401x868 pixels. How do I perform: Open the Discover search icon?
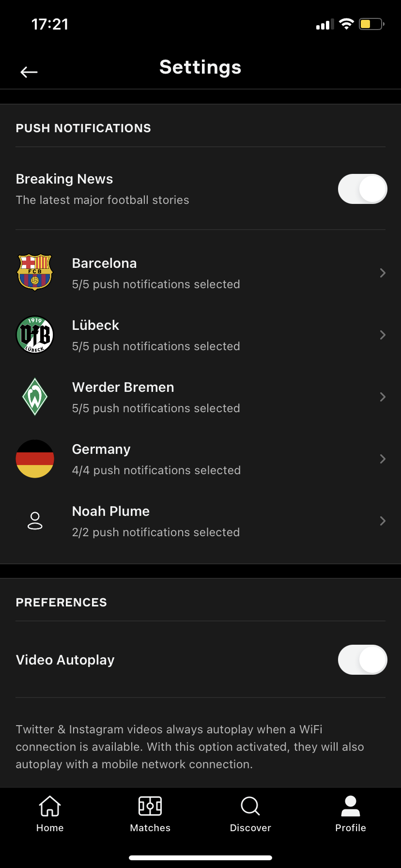pyautogui.click(x=250, y=806)
